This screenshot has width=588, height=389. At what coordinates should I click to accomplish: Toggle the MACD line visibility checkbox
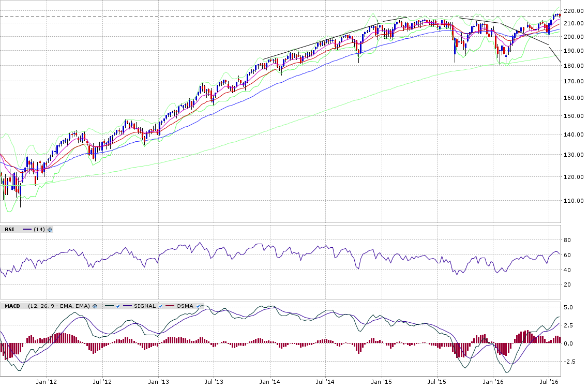118,306
